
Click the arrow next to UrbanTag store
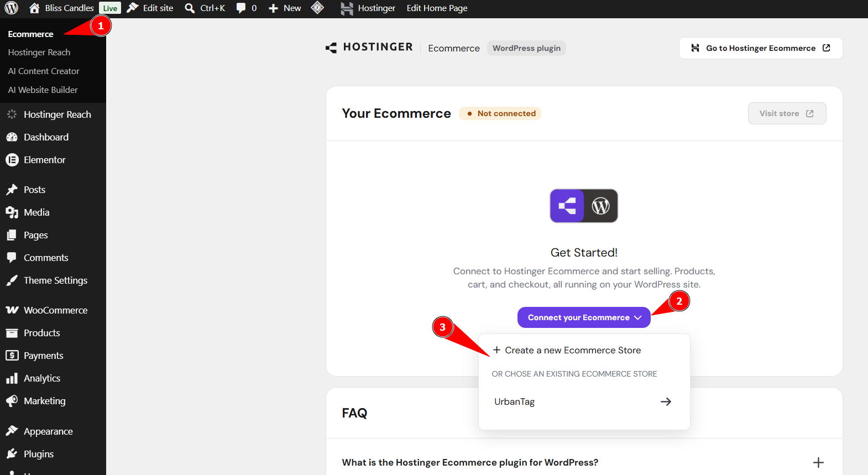[x=666, y=401]
